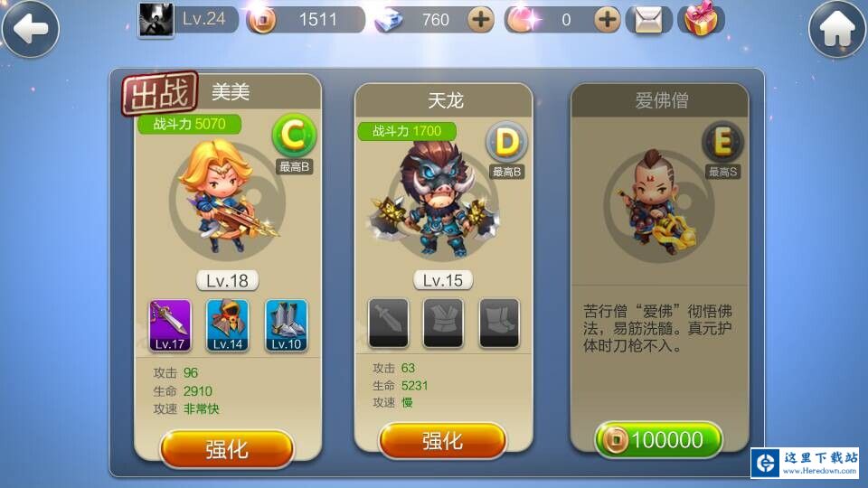Tap 天龙's empty weapon slot
868x488 pixels.
point(388,323)
